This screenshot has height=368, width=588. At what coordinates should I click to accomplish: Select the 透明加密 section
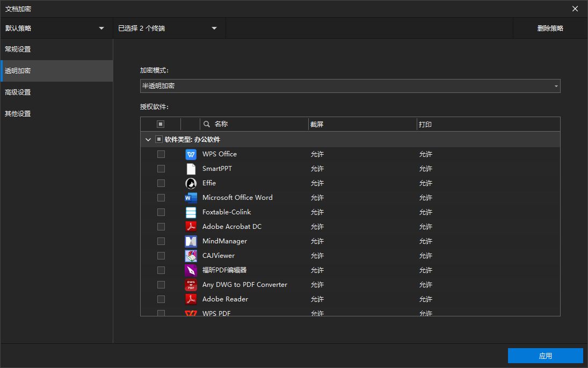56,71
